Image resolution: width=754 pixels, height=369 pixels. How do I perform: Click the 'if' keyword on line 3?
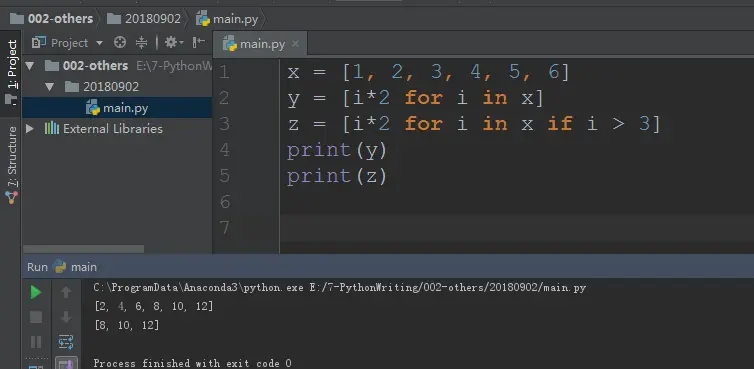(560, 125)
